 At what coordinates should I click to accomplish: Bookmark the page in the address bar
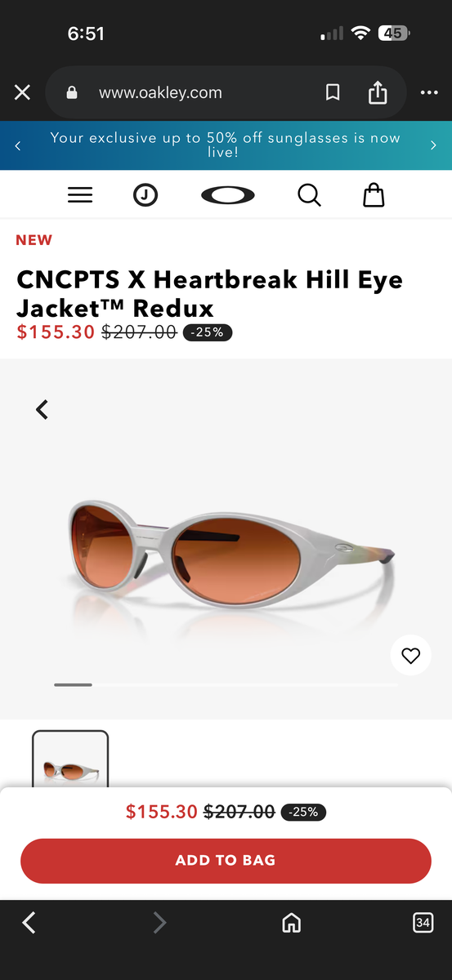point(333,92)
